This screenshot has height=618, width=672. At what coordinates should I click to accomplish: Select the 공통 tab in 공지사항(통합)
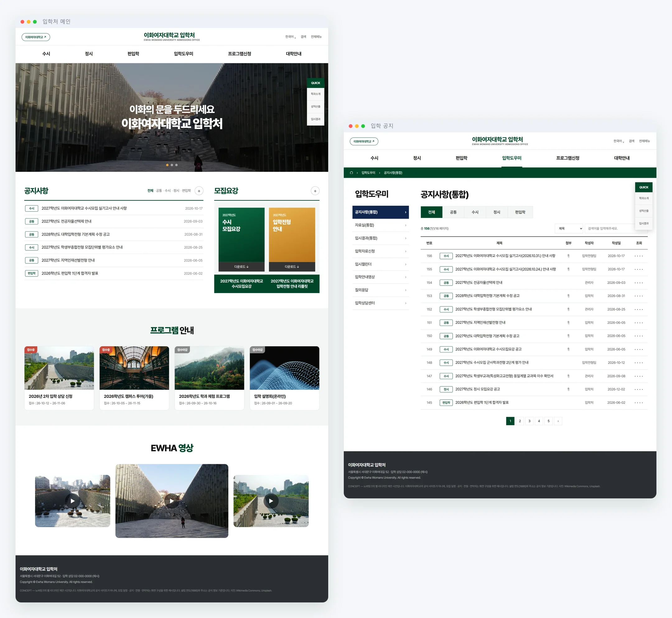pyautogui.click(x=453, y=212)
